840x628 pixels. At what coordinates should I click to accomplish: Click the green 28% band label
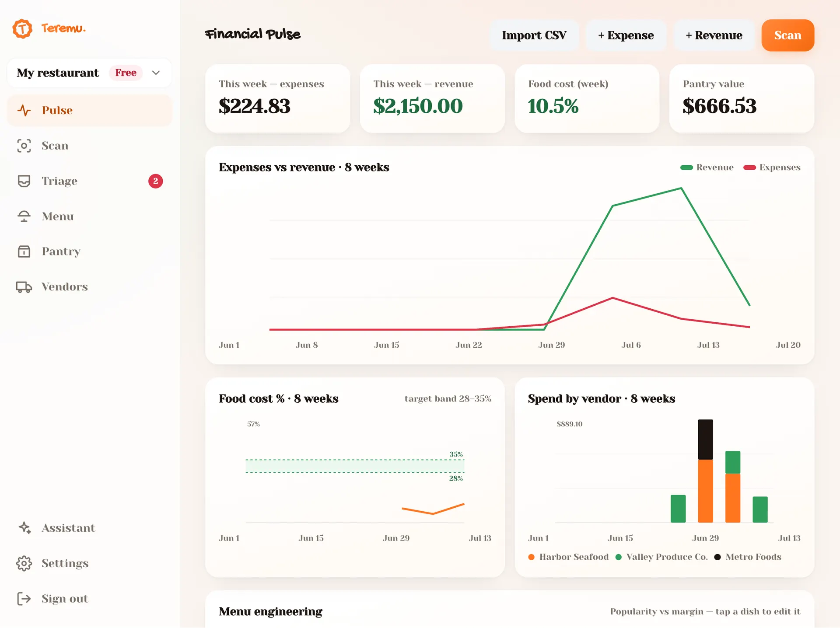pyautogui.click(x=456, y=478)
